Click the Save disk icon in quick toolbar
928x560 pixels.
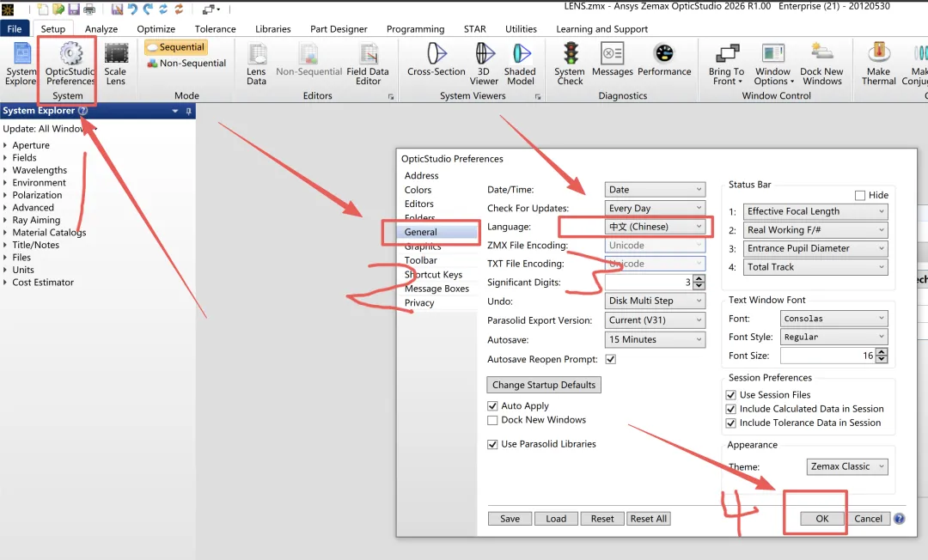coord(74,9)
